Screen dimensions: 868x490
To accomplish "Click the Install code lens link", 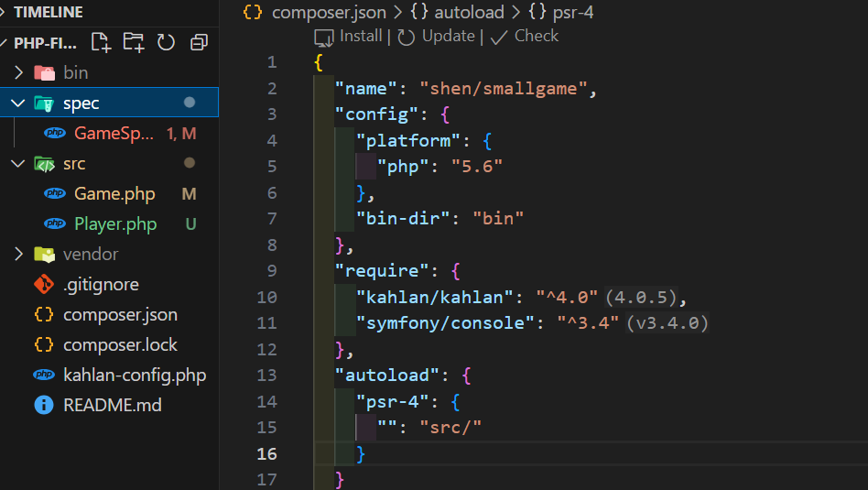I will pos(361,36).
